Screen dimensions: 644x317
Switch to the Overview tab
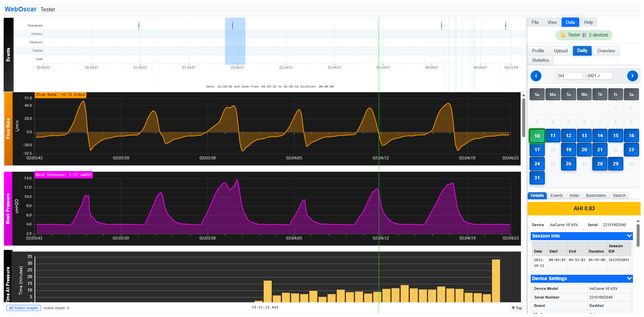[606, 51]
